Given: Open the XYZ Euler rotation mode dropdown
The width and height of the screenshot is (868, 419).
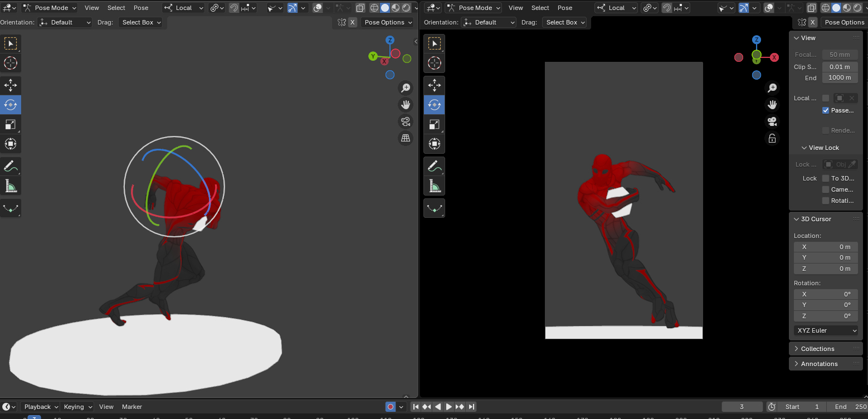Looking at the screenshot, I should point(827,330).
